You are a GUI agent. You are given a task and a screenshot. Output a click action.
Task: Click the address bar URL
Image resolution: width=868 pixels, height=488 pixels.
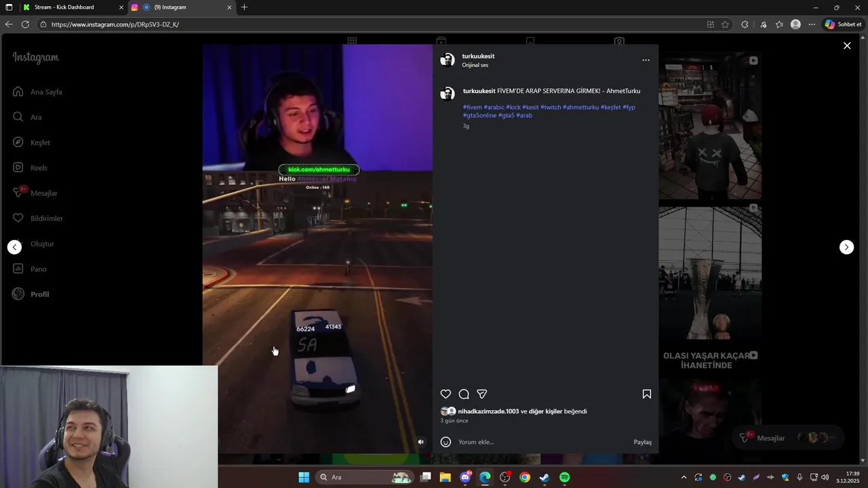115,24
